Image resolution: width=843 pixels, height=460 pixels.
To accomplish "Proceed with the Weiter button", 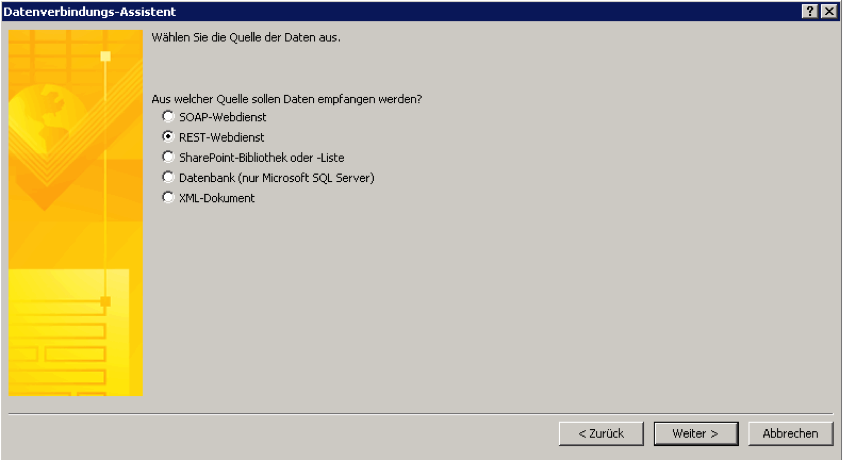I will click(696, 434).
